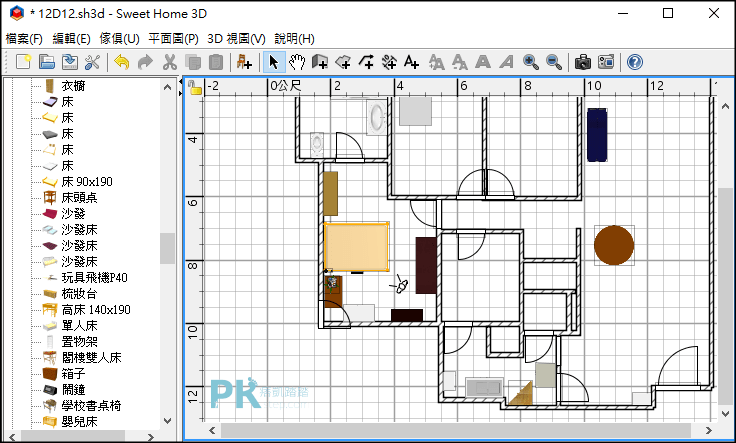Choose the create polylines tool
Viewport: 736px width, 443px height.
(x=366, y=61)
